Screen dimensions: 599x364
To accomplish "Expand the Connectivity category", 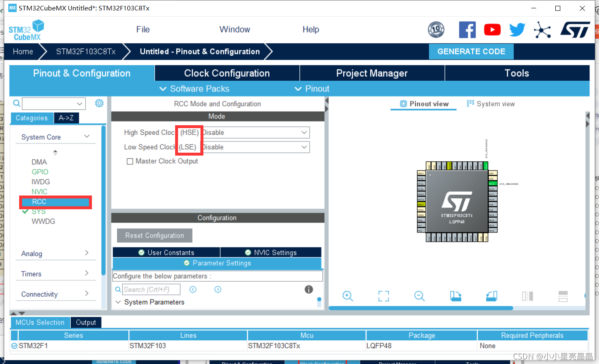I will point(87,294).
